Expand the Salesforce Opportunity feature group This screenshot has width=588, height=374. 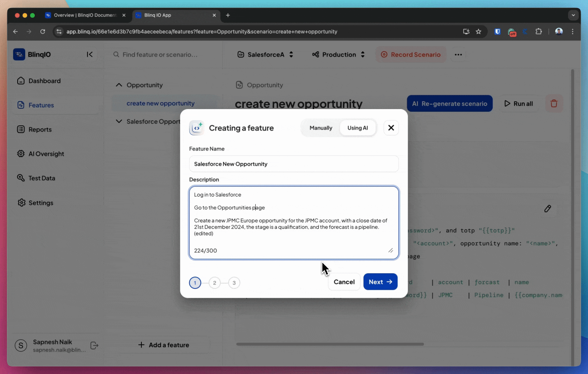119,121
